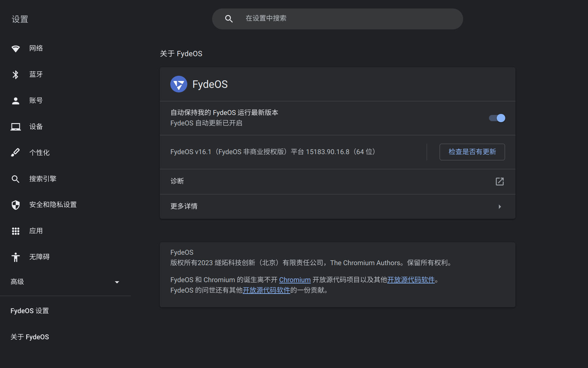This screenshot has height=368, width=588.
Task: Click the Wi-Fi network icon in sidebar
Action: (15, 49)
